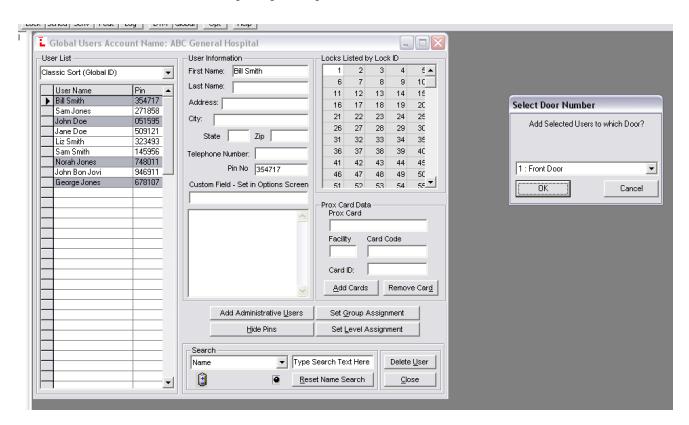Screen dimensions: 689x425
Task: Cancel the Select Door Number dialog
Action: [631, 189]
